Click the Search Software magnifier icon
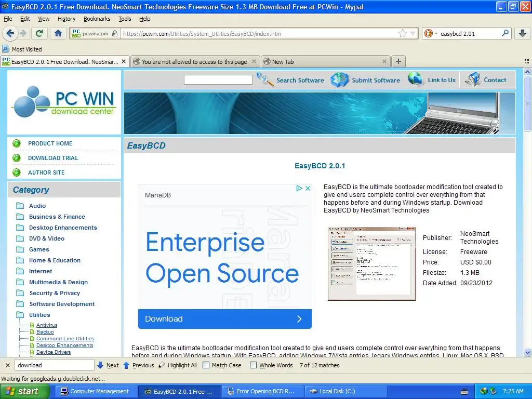 point(265,79)
